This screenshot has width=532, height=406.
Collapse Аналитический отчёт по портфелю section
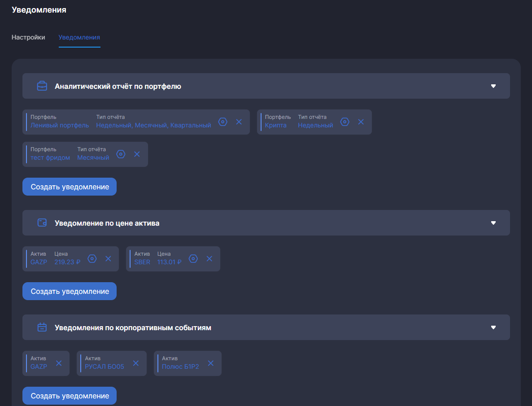pyautogui.click(x=493, y=86)
